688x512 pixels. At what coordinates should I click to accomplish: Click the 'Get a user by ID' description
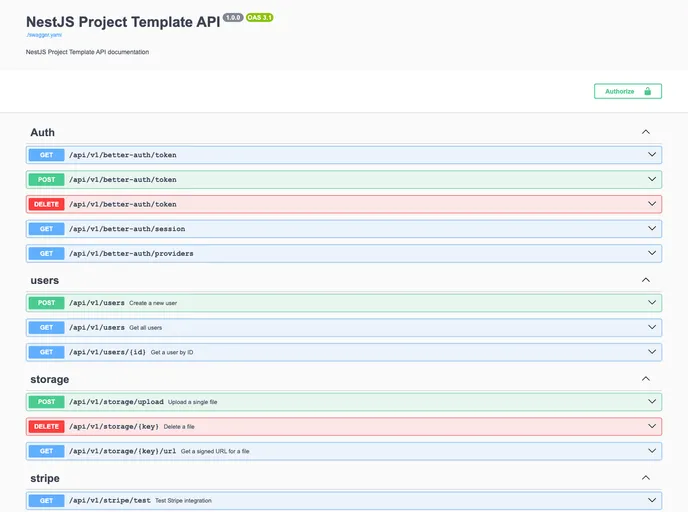(172, 352)
